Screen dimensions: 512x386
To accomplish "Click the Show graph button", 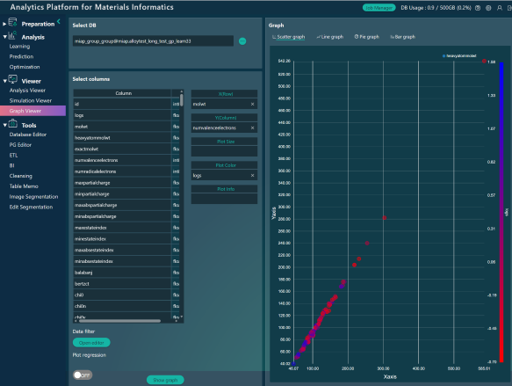I will tap(165, 380).
